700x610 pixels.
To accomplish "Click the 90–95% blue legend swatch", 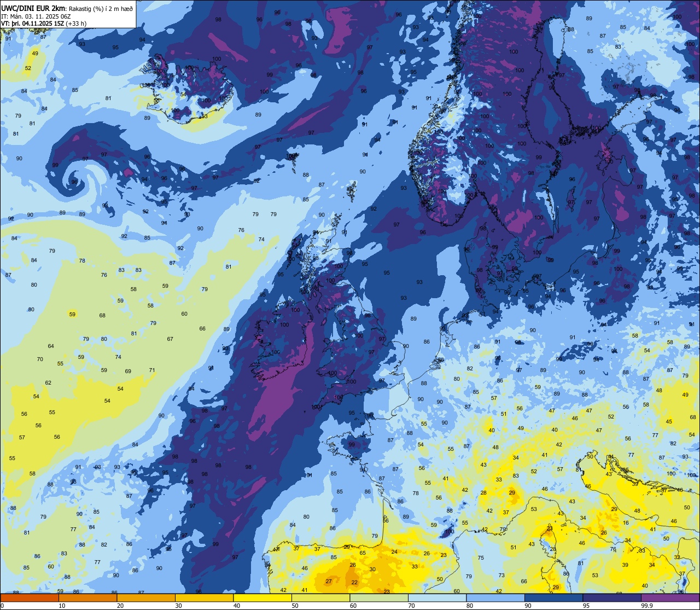I will pyautogui.click(x=553, y=597).
